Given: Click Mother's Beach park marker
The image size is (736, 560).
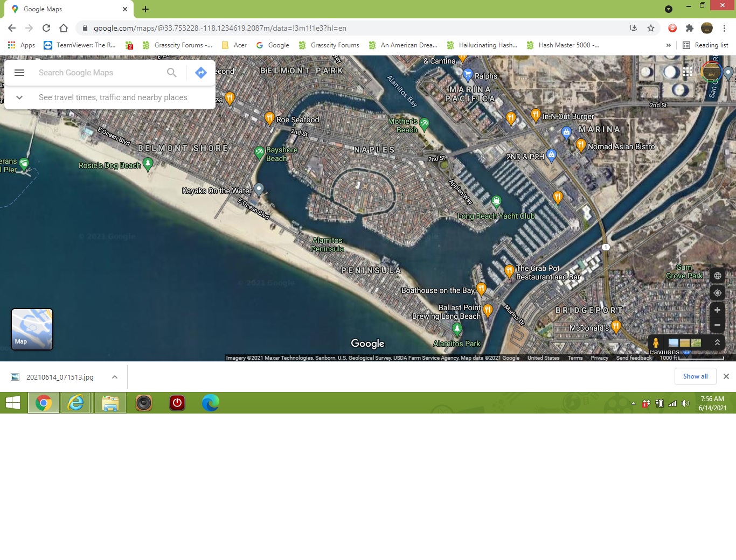Looking at the screenshot, I should (424, 124).
